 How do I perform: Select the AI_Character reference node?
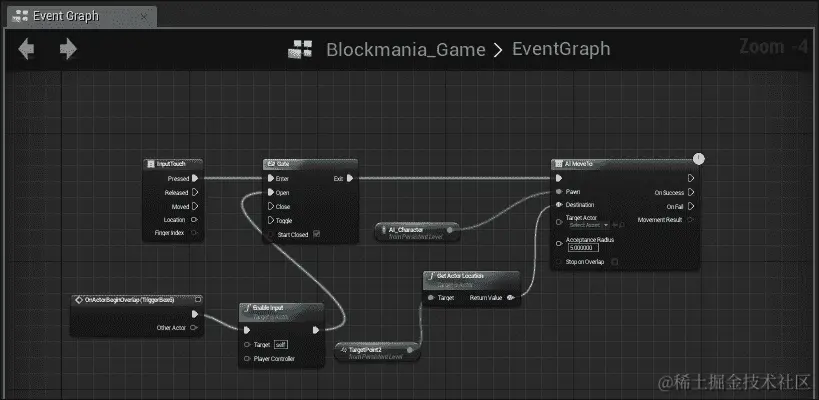point(417,232)
